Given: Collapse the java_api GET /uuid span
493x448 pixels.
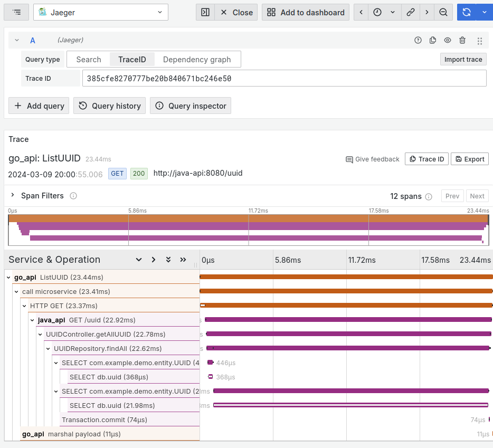Looking at the screenshot, I should (32, 320).
